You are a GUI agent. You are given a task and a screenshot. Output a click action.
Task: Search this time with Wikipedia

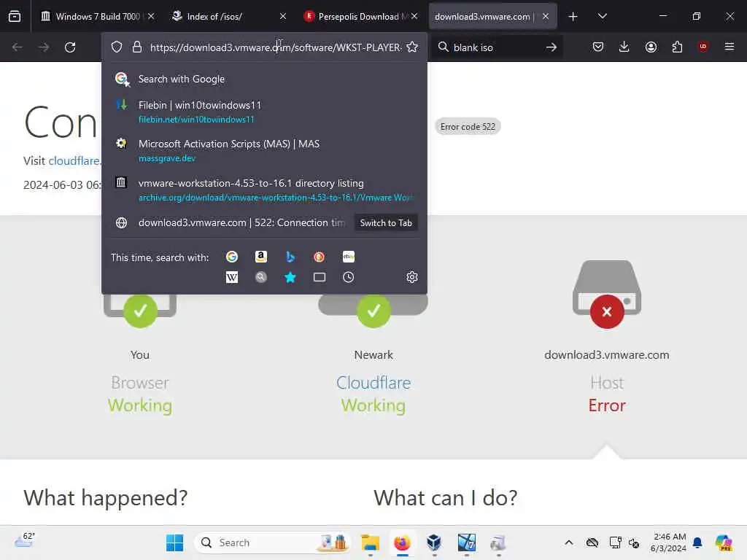pyautogui.click(x=232, y=277)
